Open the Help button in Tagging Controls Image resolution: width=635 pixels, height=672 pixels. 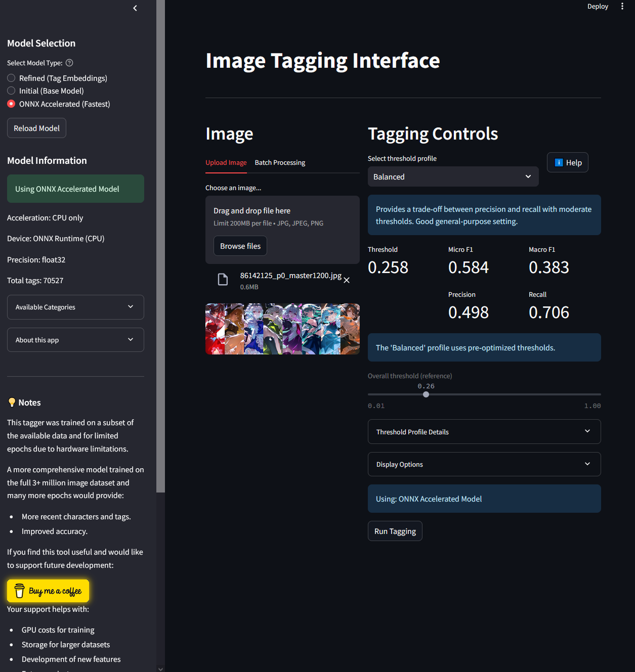tap(568, 162)
